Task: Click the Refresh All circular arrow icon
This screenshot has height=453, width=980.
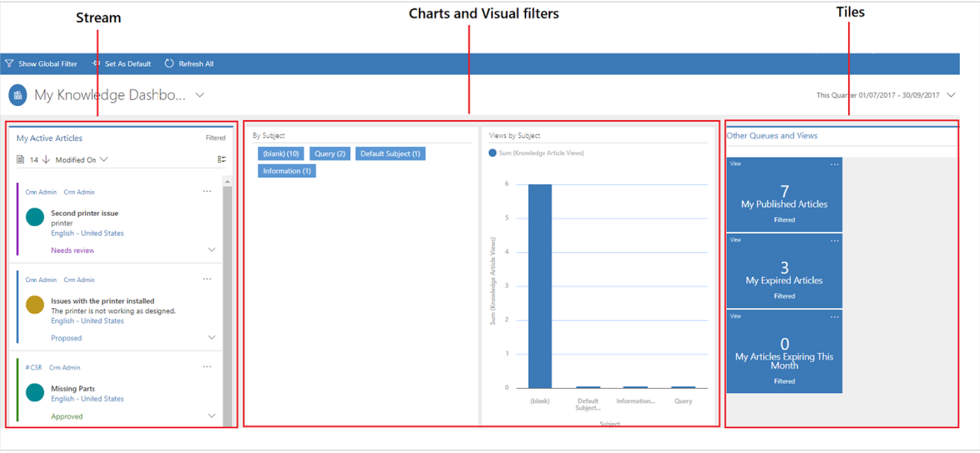Action: [169, 64]
